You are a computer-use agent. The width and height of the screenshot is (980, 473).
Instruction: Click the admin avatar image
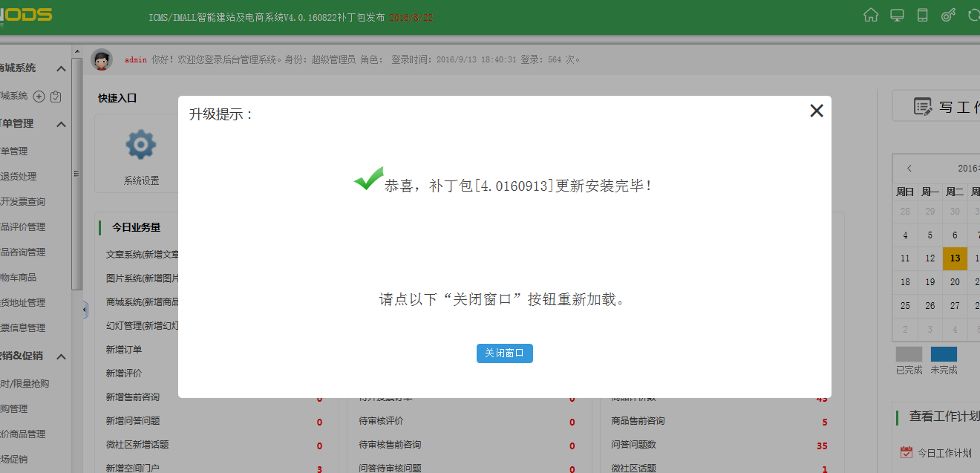(102, 59)
